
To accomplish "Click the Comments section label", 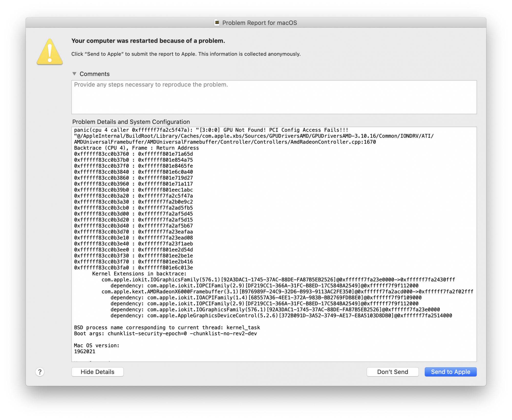I will 94,74.
